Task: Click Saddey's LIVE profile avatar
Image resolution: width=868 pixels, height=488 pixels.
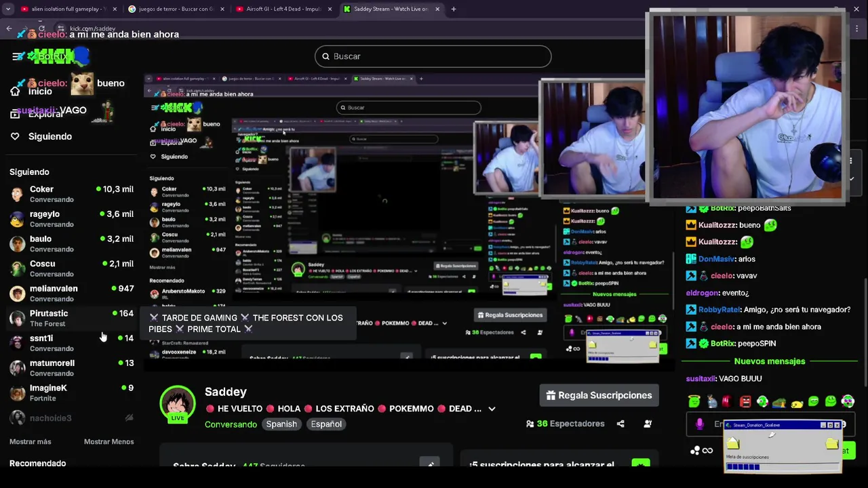Action: (x=178, y=405)
